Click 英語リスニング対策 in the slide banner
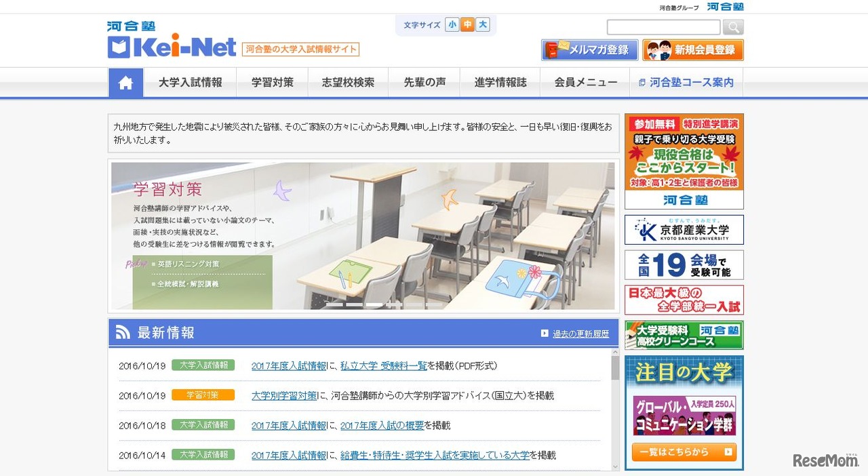This screenshot has height=476, width=868. (189, 264)
